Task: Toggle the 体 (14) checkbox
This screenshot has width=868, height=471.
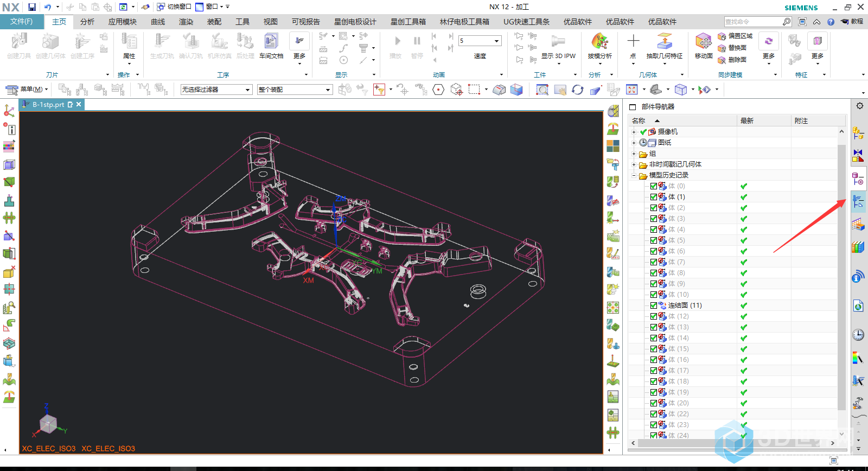Action: click(654, 338)
